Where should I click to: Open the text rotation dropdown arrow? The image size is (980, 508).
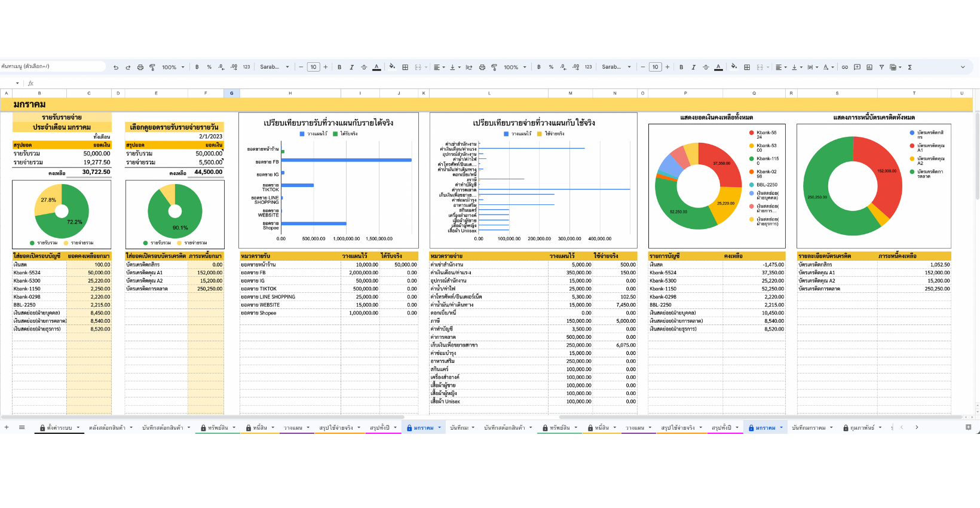click(x=832, y=68)
